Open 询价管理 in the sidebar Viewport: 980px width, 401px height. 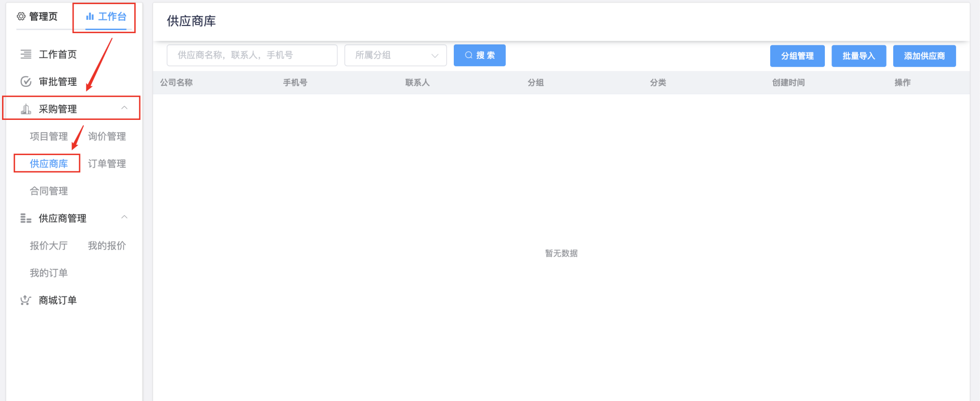click(107, 136)
